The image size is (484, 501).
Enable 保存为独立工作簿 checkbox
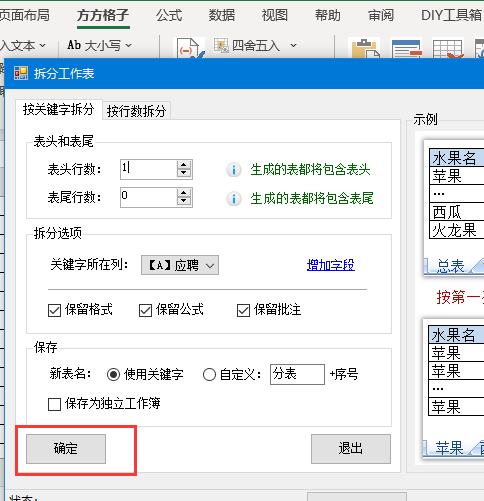(x=54, y=404)
